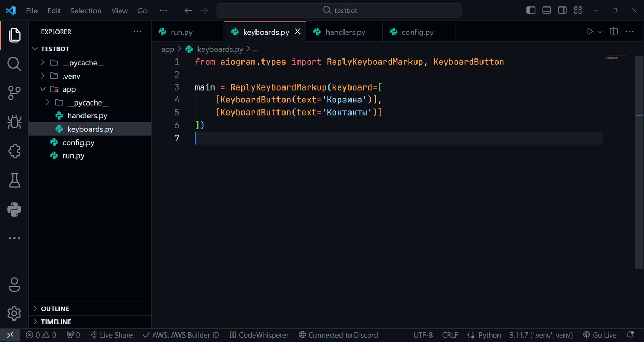Select the keyboards.py tab

coord(265,32)
